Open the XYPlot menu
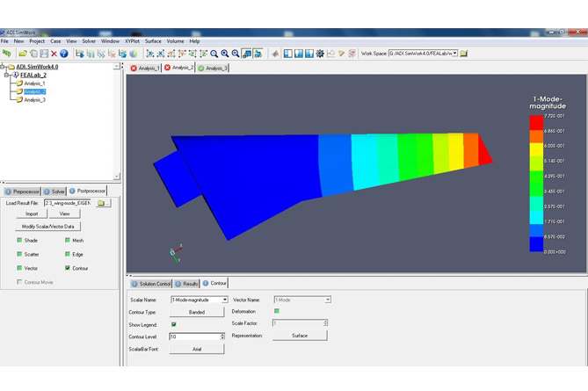 (132, 41)
